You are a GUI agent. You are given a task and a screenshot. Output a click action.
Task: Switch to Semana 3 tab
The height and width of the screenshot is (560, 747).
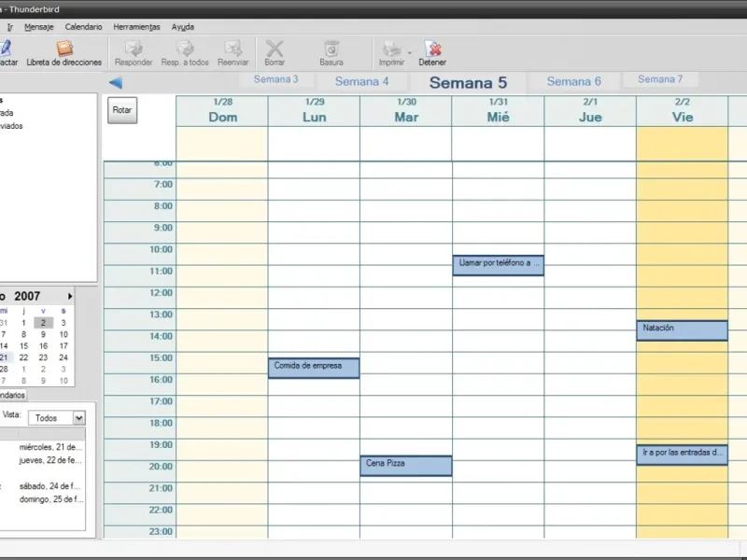(275, 79)
